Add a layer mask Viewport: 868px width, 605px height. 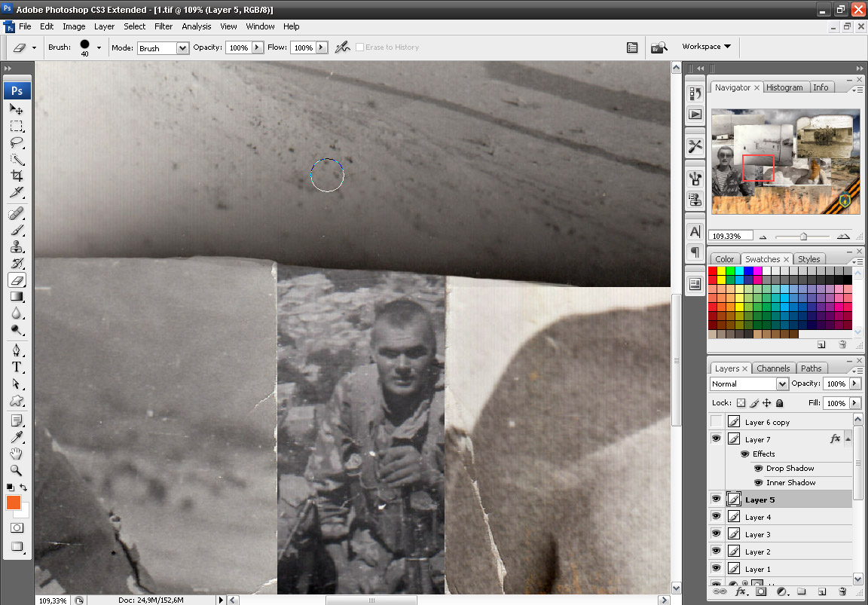tap(761, 591)
